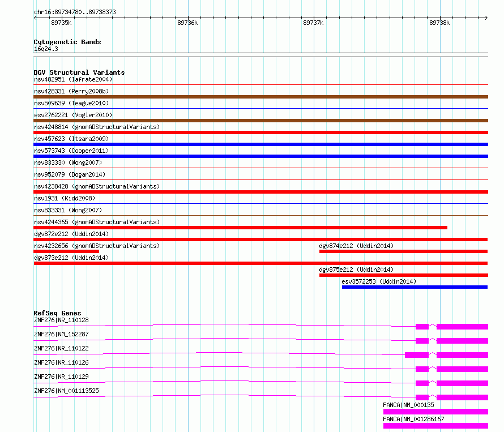Screen dimensions: 504x432
Task: Click the nsv457623 thick blue bar
Action: pos(260,144)
